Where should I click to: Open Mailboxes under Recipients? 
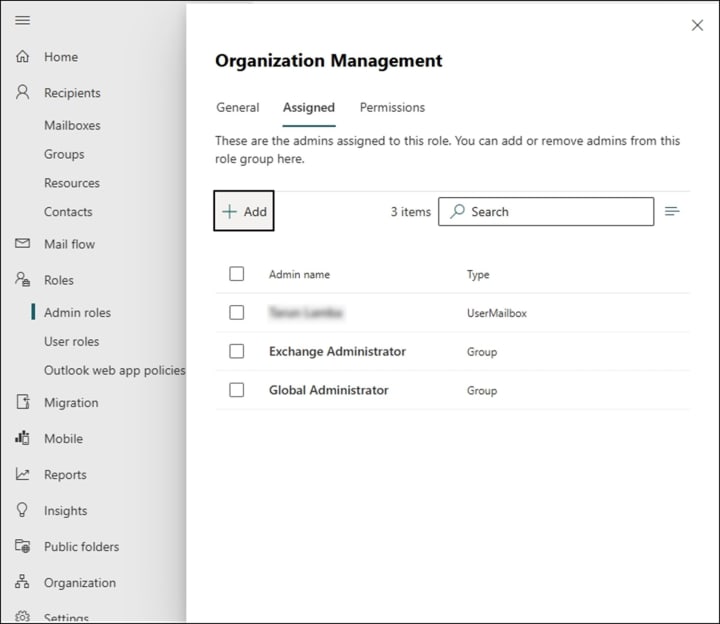point(72,125)
